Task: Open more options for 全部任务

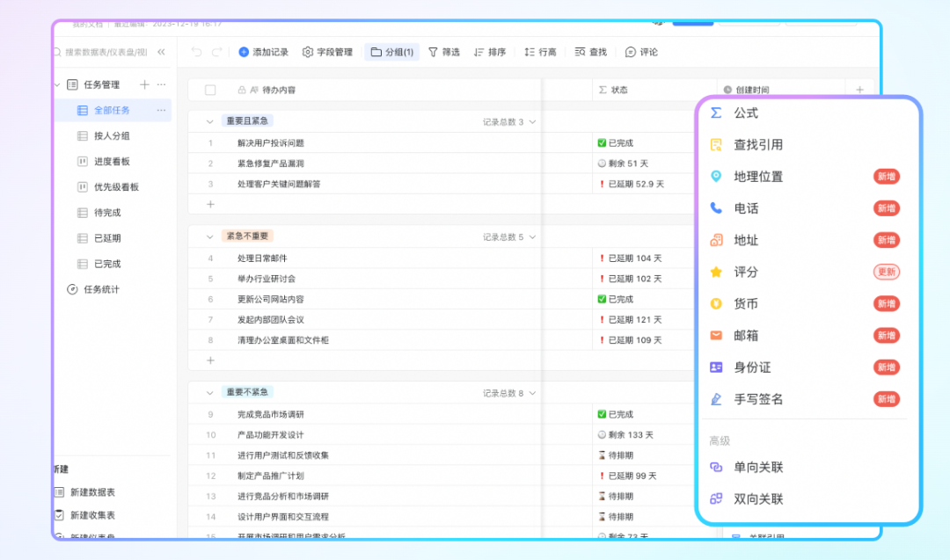Action: 161,110
